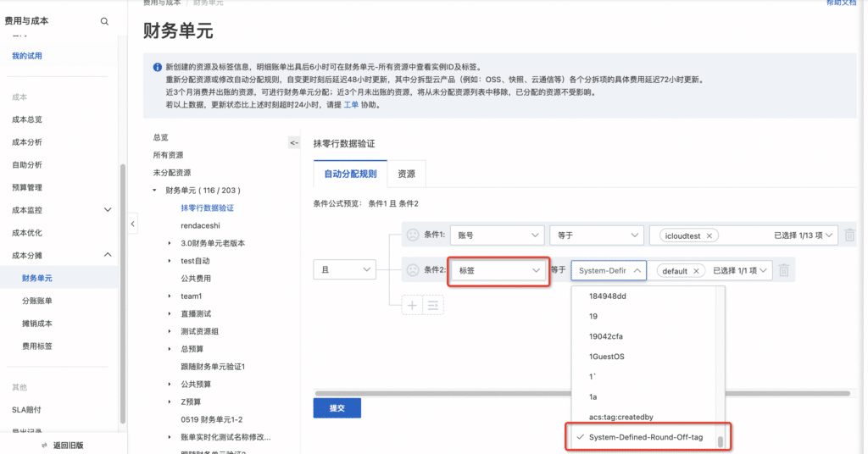Click the 工单 link in the notice
This screenshot has width=868, height=454.
coord(351,104)
